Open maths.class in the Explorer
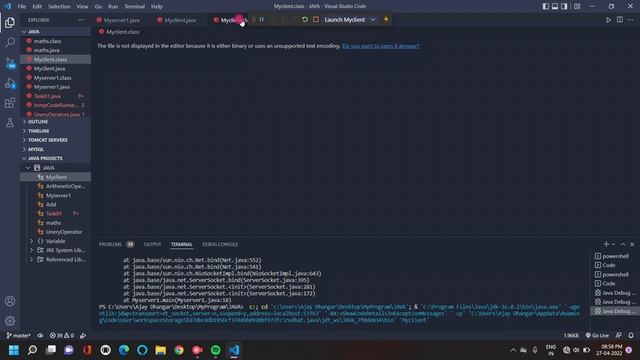This screenshot has width=640, height=360. click(x=48, y=41)
